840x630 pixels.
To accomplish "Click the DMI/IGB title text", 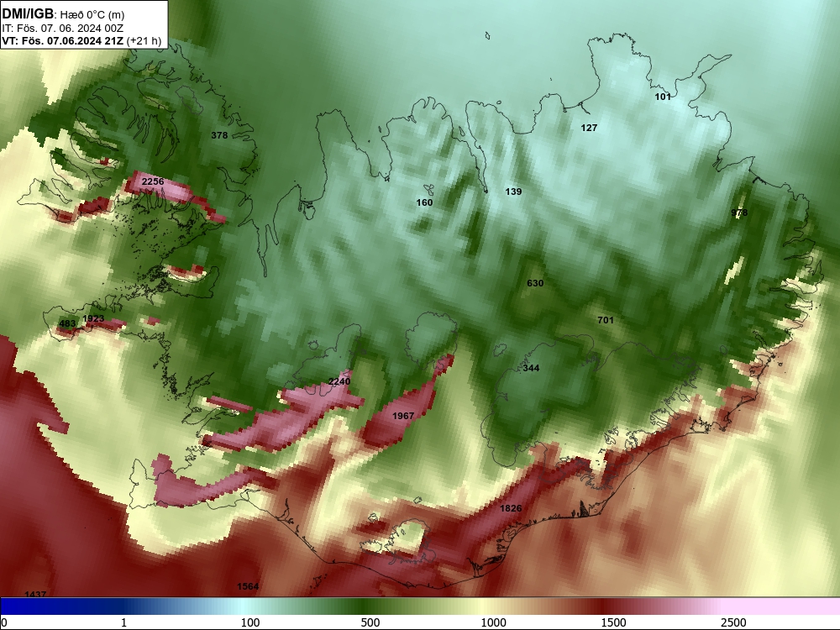I will [28, 13].
